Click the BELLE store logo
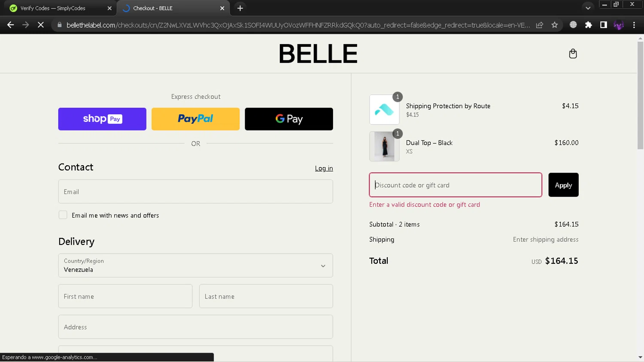 point(318,54)
